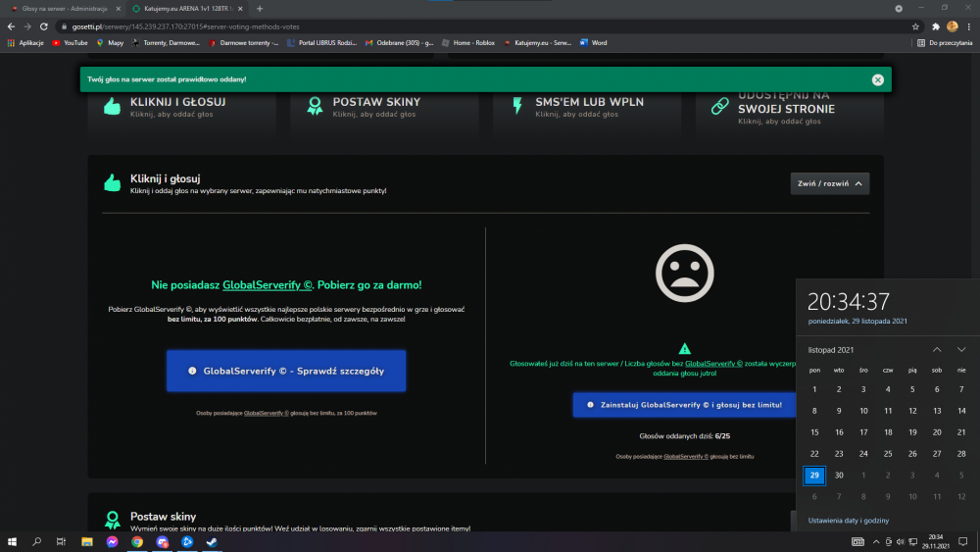Open the notification center icon

(963, 541)
